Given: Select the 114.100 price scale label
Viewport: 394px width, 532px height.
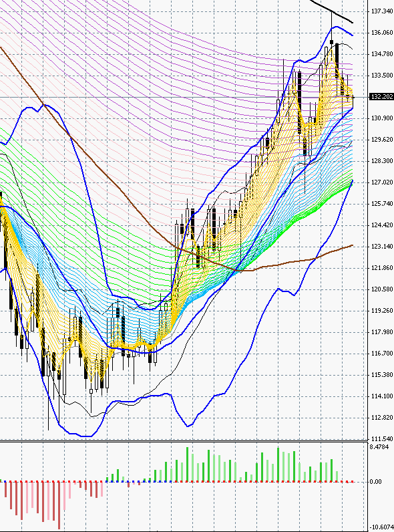Looking at the screenshot, I should click(x=382, y=396).
